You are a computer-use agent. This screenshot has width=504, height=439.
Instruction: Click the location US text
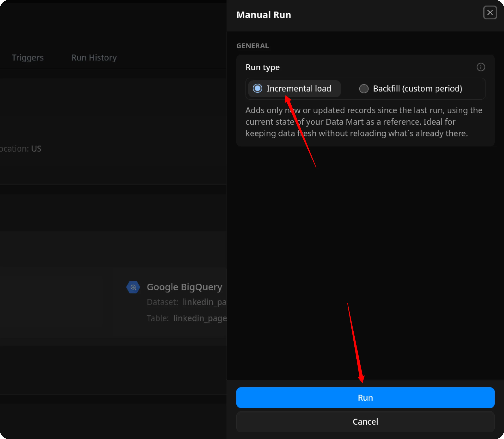point(36,149)
